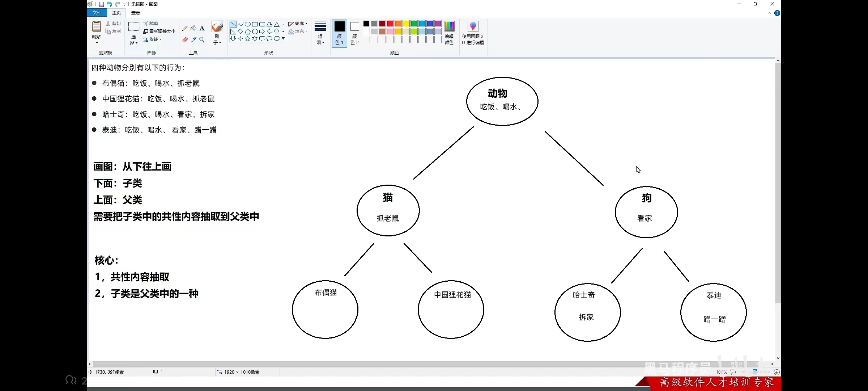Click 重新调整大小 (Resize) button
Viewport: 868px width, 391px height.
click(159, 31)
